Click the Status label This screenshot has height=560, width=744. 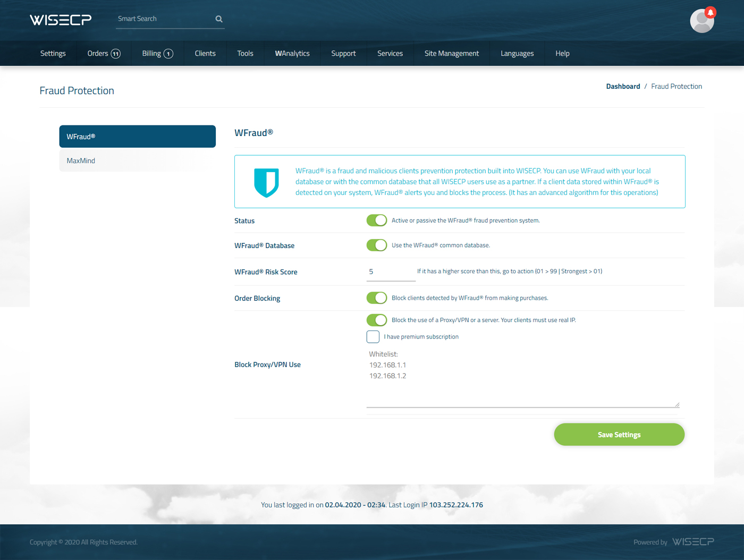(x=244, y=221)
